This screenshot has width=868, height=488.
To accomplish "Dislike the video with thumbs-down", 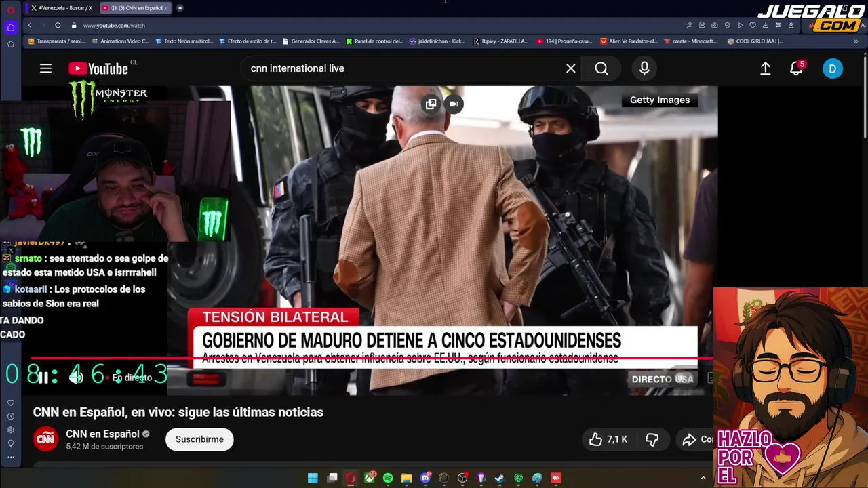I will (x=652, y=439).
